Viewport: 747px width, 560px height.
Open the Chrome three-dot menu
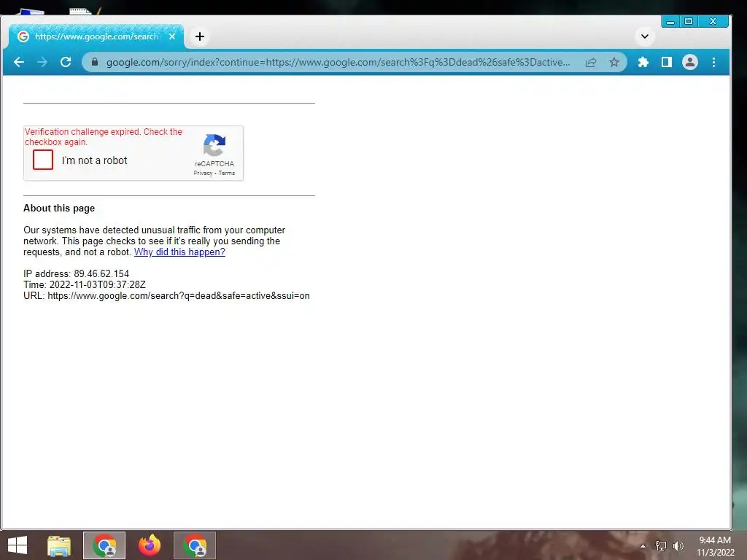coord(713,63)
